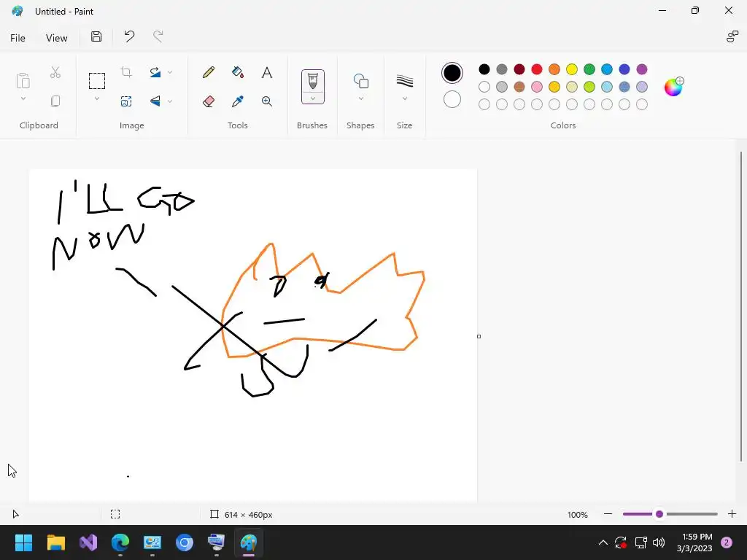The image size is (747, 560).
Task: Click the zoom in plus button
Action: tap(732, 514)
